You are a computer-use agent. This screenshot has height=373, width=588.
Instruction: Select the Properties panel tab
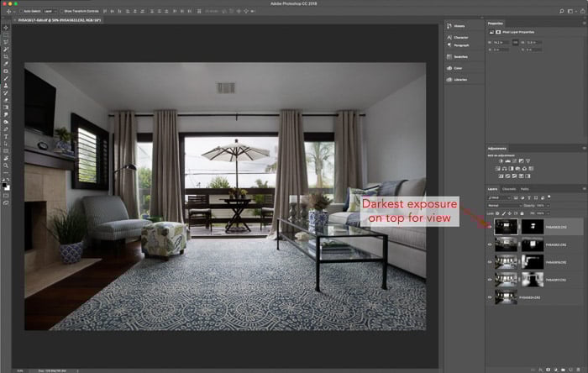(x=496, y=24)
